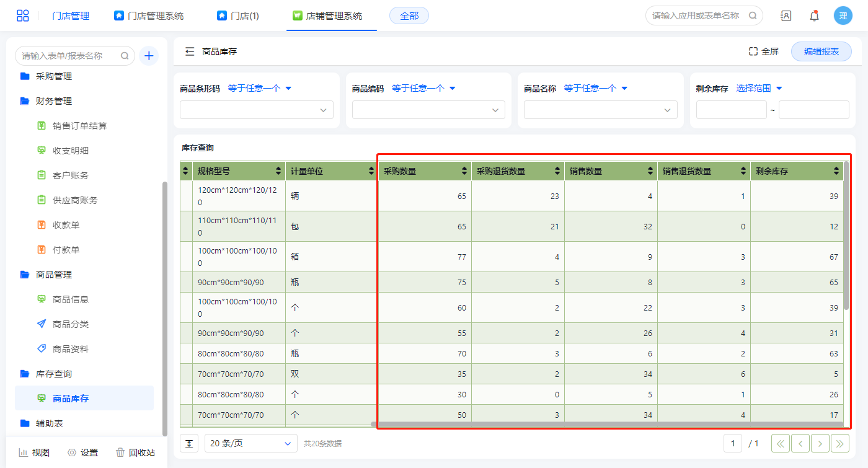Image resolution: width=868 pixels, height=468 pixels.
Task: Toggle sort on 销售数量 column
Action: (x=650, y=171)
